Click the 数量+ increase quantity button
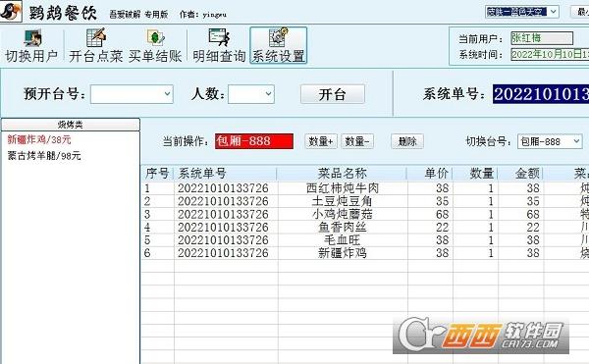Screen dimensions: 589x364 tap(321, 141)
